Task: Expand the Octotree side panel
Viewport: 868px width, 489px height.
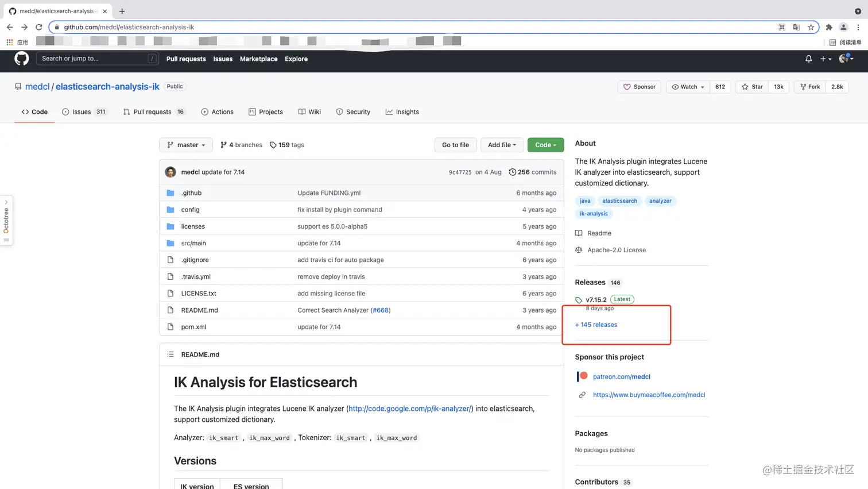Action: point(6,221)
